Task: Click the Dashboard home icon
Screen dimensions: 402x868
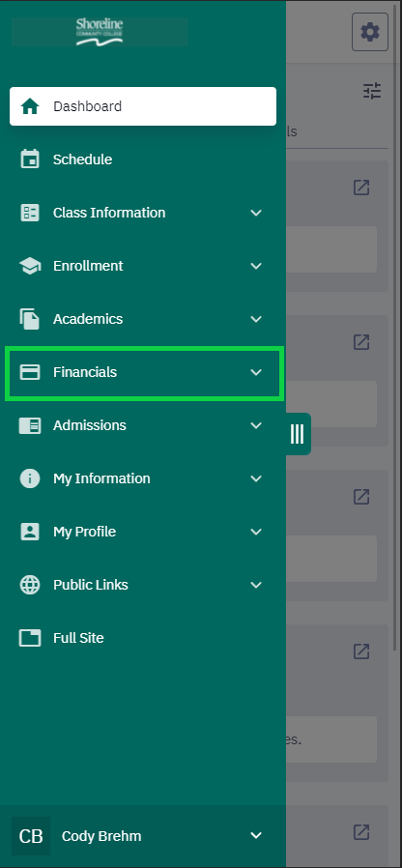Action: [30, 106]
